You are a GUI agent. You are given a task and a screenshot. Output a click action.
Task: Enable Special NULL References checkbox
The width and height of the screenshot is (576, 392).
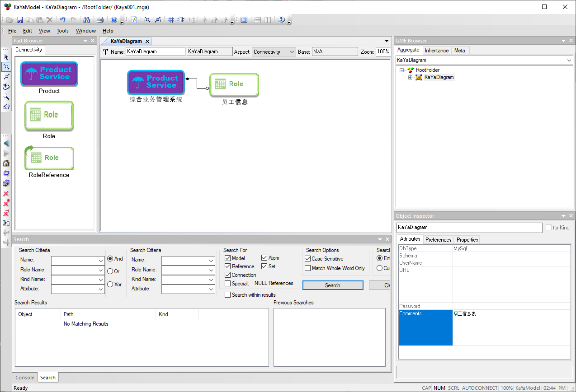click(228, 284)
